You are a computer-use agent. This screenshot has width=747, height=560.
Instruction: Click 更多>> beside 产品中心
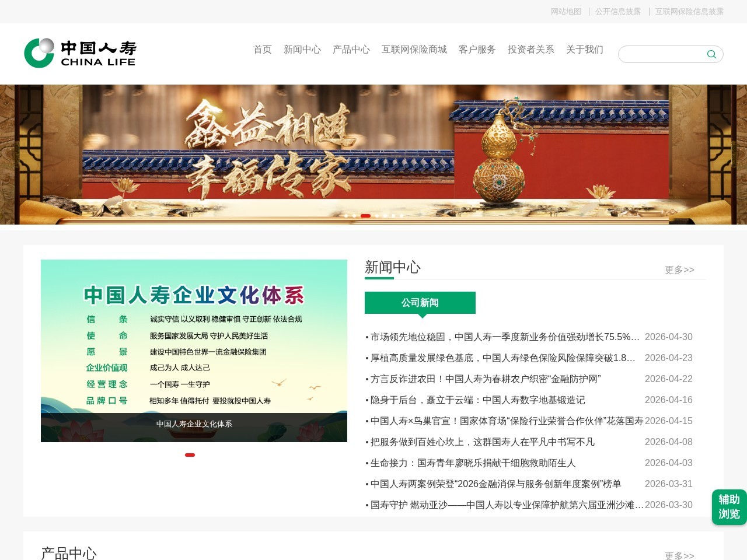(679, 555)
